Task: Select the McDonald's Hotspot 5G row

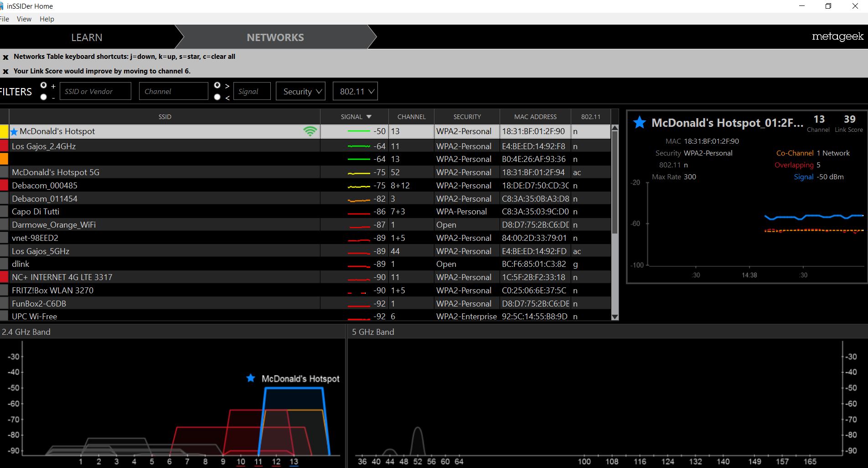Action: coord(305,172)
